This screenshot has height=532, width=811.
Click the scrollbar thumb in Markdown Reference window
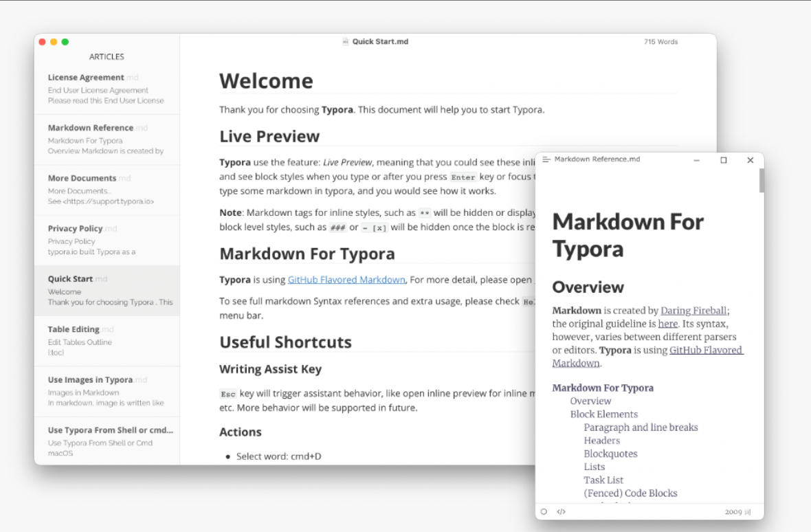pyautogui.click(x=762, y=181)
